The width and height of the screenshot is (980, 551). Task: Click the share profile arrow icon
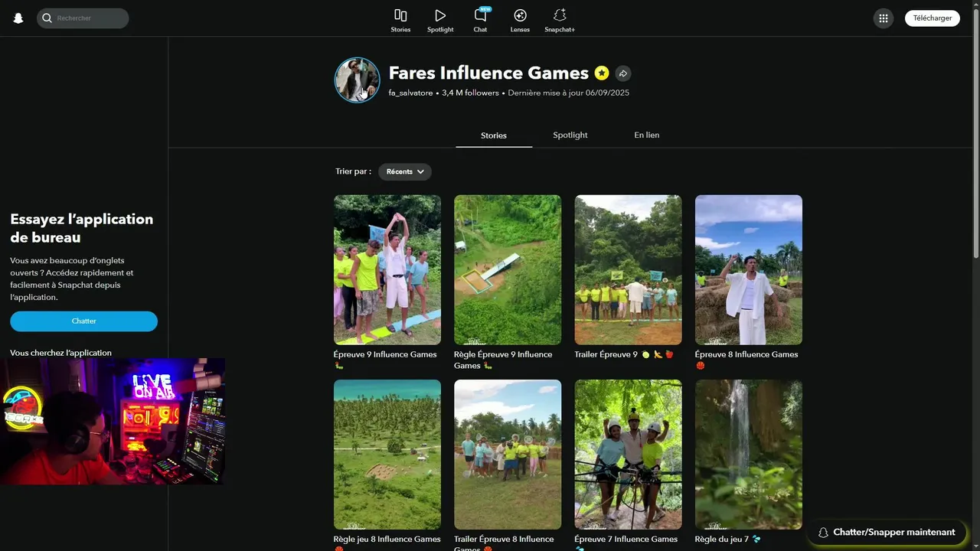click(623, 73)
